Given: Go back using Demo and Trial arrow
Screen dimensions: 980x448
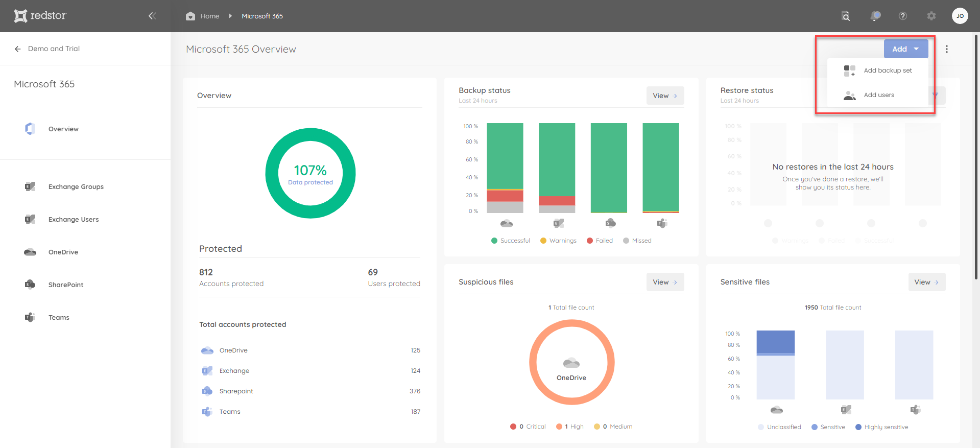Looking at the screenshot, I should click(18, 49).
